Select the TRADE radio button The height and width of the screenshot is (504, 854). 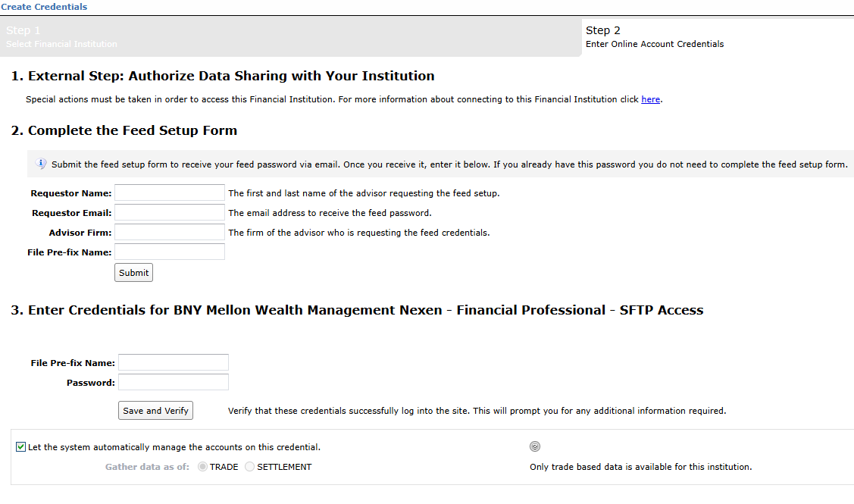point(202,467)
